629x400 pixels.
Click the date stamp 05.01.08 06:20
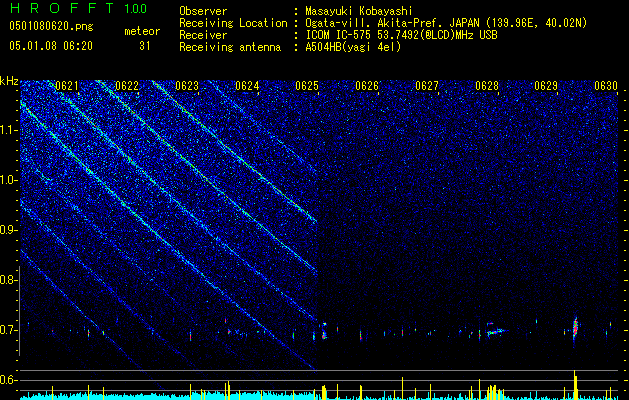tap(51, 46)
